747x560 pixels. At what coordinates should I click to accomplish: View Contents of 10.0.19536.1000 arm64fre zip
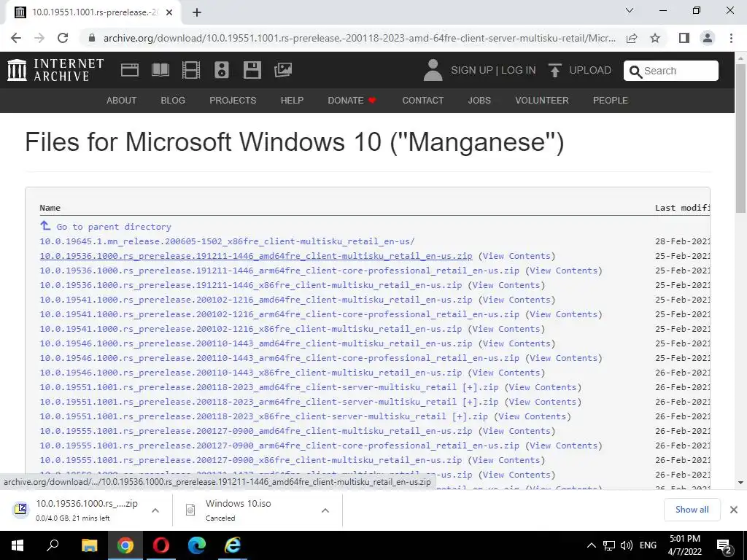pyautogui.click(x=563, y=271)
